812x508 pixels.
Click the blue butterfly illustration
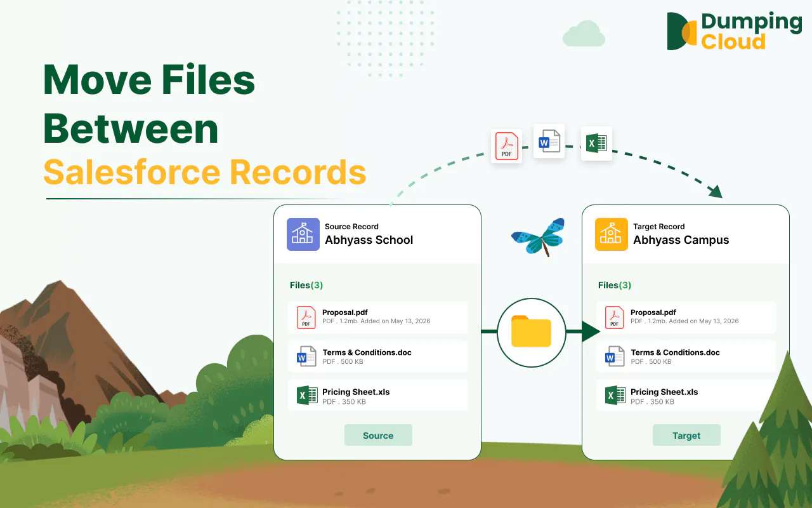tap(539, 236)
